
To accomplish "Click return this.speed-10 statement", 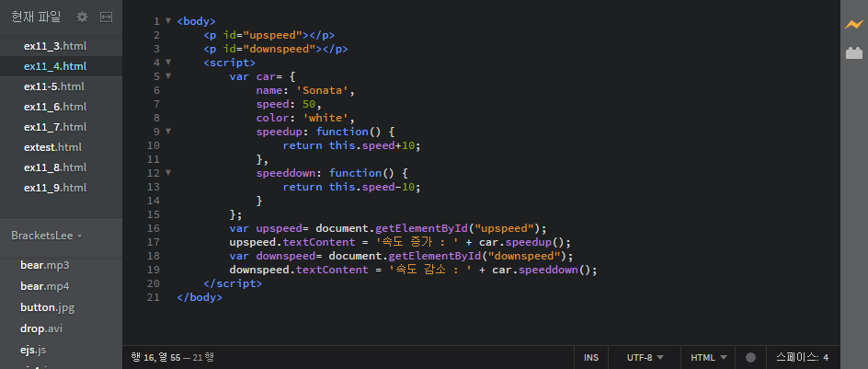I will click(x=351, y=187).
